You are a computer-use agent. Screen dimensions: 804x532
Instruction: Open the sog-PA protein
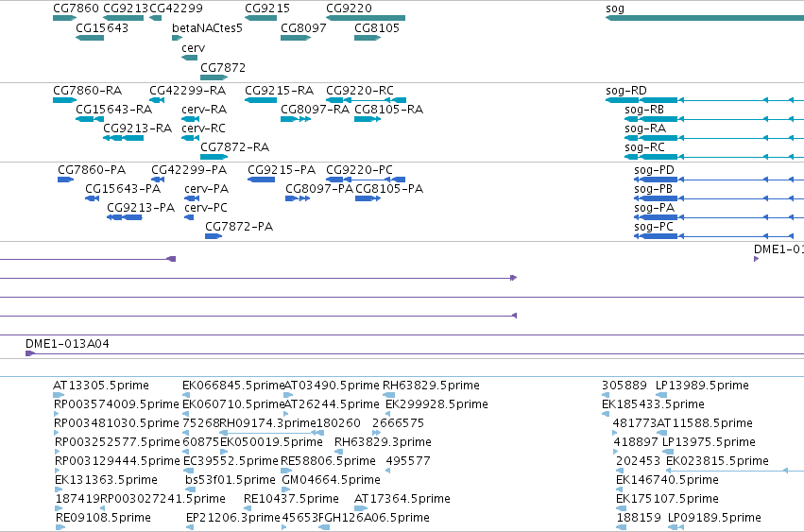[655, 208]
